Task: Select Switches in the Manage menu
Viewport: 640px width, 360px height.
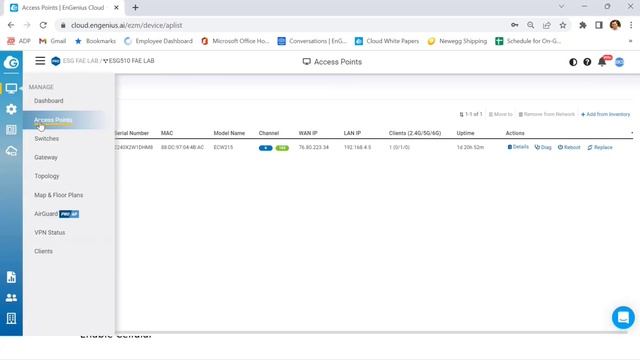Action: tap(47, 139)
